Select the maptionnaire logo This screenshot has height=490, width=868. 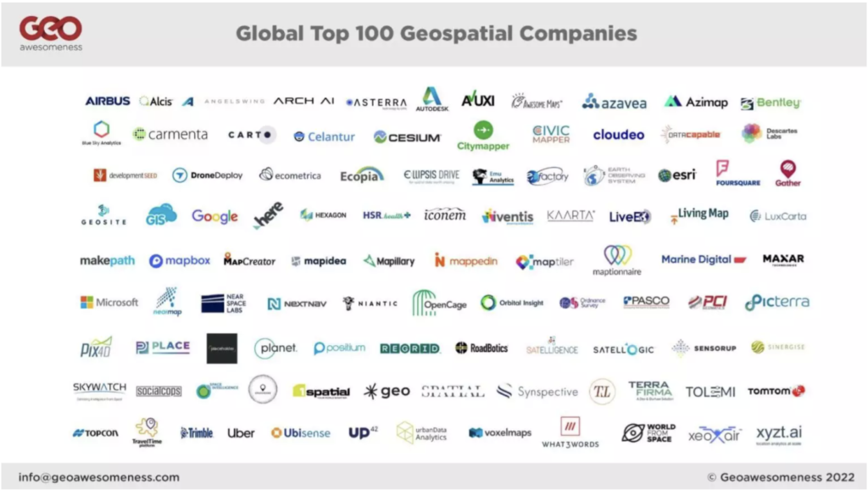[617, 260]
